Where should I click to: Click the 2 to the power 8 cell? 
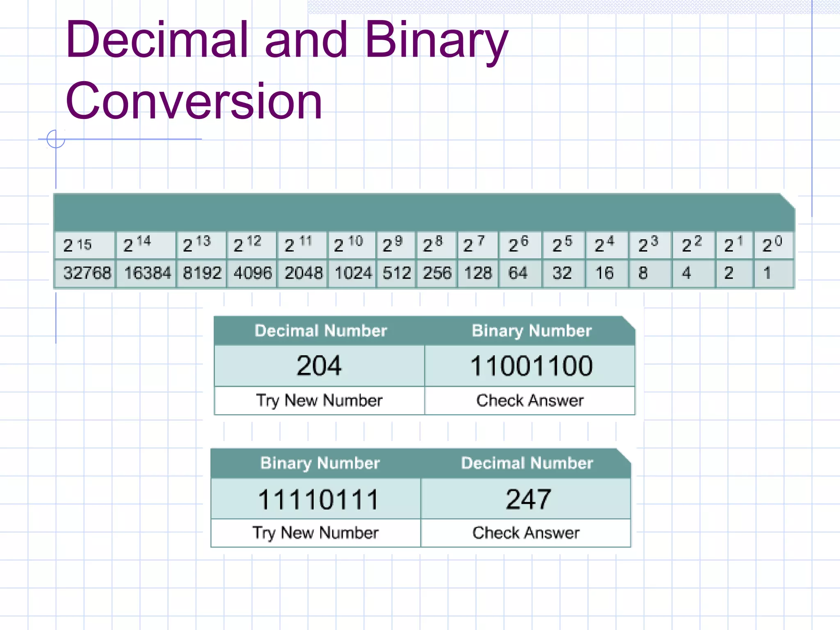(437, 245)
